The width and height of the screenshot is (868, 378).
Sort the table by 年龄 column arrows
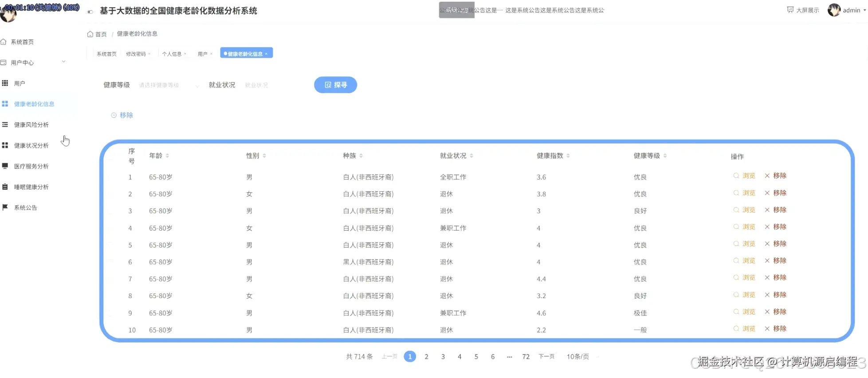(x=167, y=156)
